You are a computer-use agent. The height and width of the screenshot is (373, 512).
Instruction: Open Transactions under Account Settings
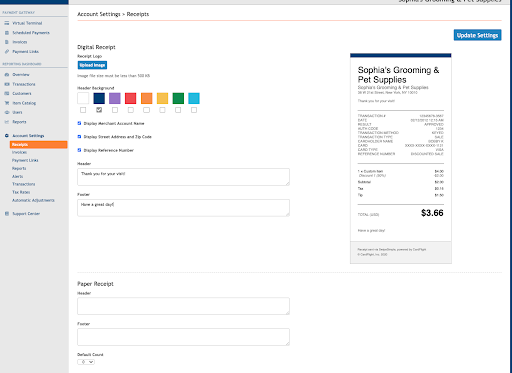(x=24, y=184)
